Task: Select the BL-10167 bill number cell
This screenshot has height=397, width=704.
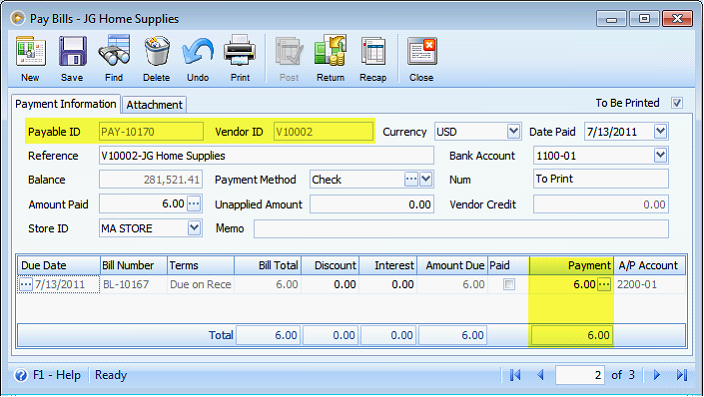Action: (x=134, y=284)
